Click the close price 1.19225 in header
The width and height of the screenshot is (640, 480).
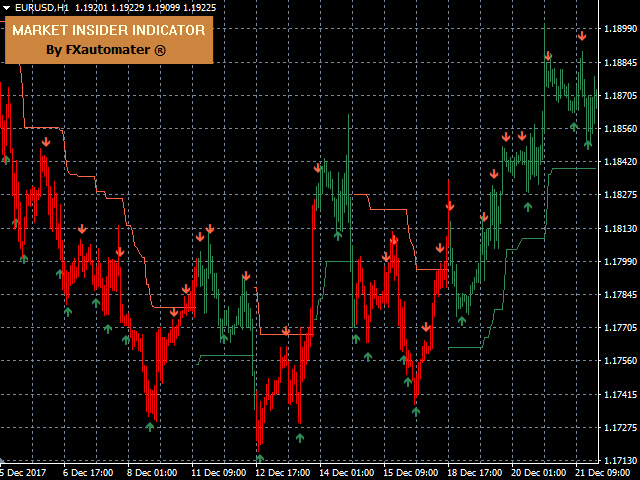[x=199, y=7]
